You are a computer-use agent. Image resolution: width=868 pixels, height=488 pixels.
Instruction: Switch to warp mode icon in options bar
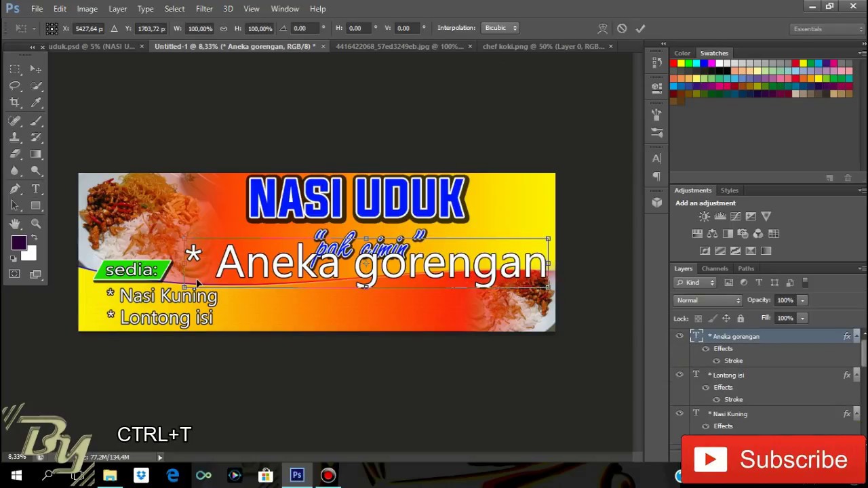pyautogui.click(x=602, y=28)
